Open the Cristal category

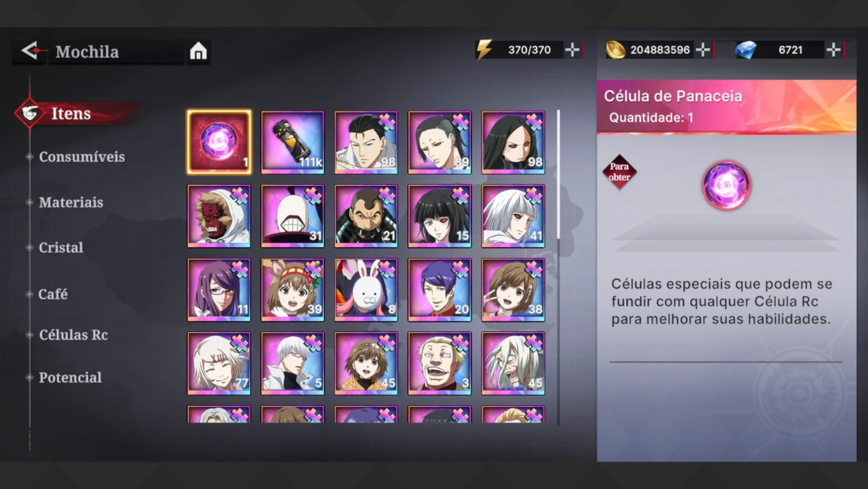click(61, 248)
